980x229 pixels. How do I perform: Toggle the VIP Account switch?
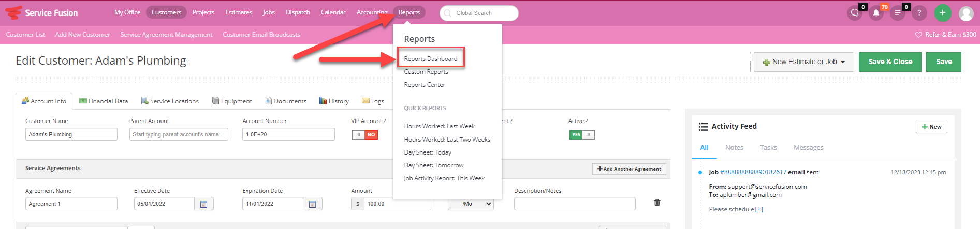(365, 134)
